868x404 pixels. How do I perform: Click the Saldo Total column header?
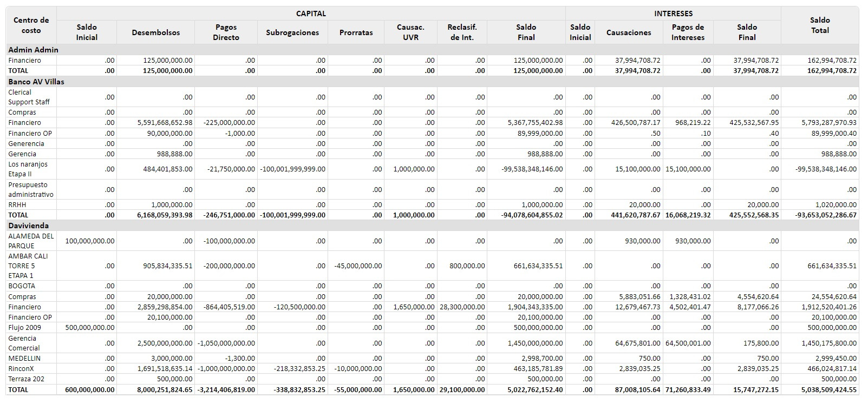[820, 25]
